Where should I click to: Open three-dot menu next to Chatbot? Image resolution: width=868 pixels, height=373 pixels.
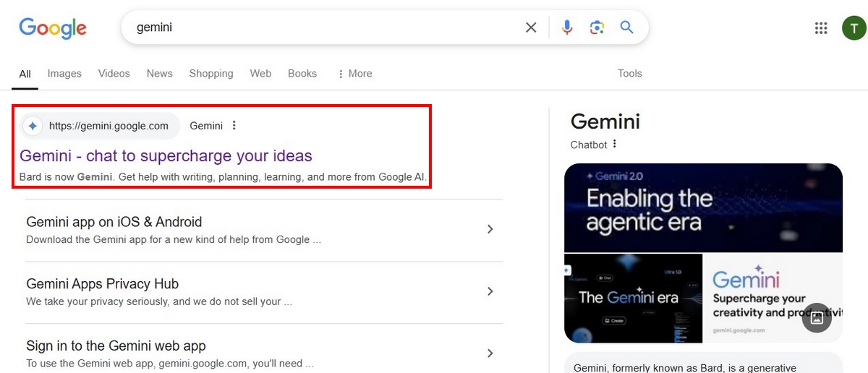615,144
